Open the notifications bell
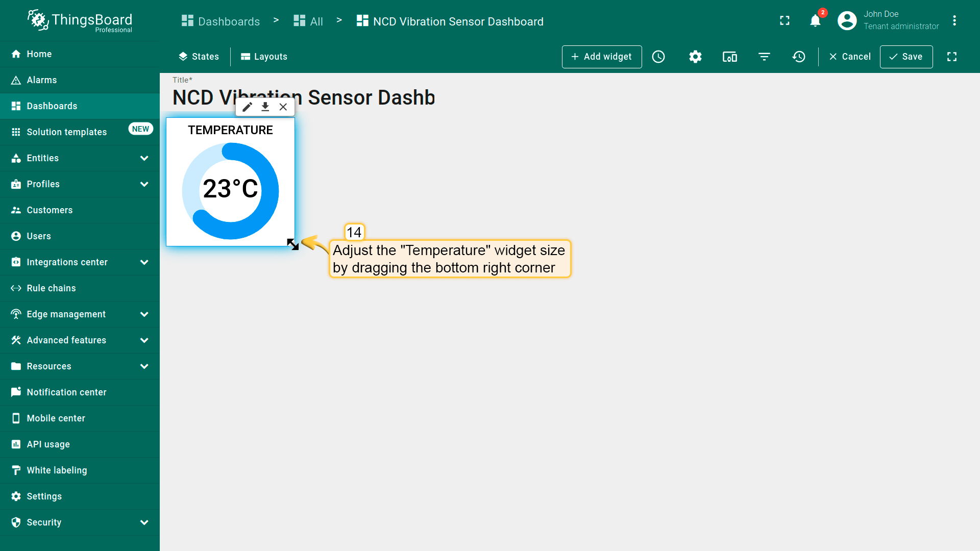Screen dimensions: 980x551 (x=815, y=20)
